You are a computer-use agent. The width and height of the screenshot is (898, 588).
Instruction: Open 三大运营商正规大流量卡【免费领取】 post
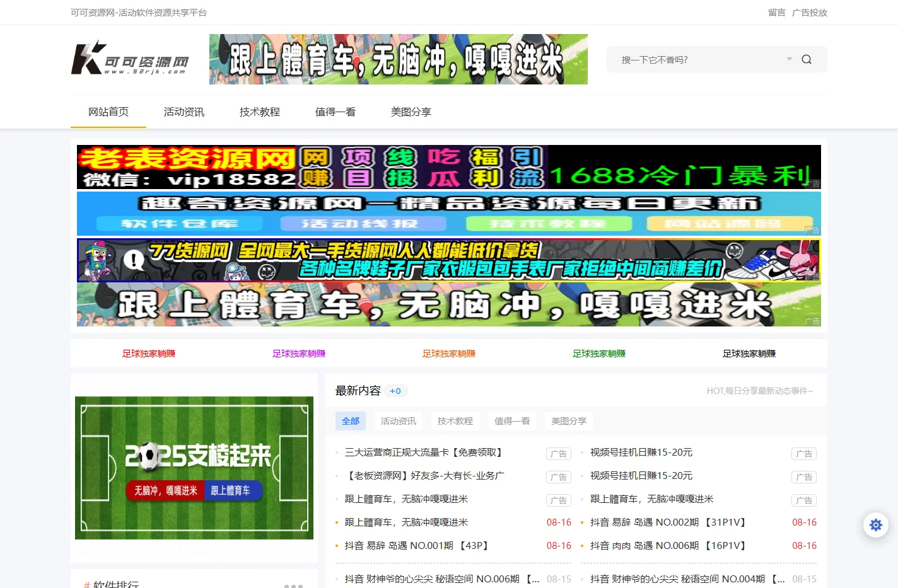425,453
